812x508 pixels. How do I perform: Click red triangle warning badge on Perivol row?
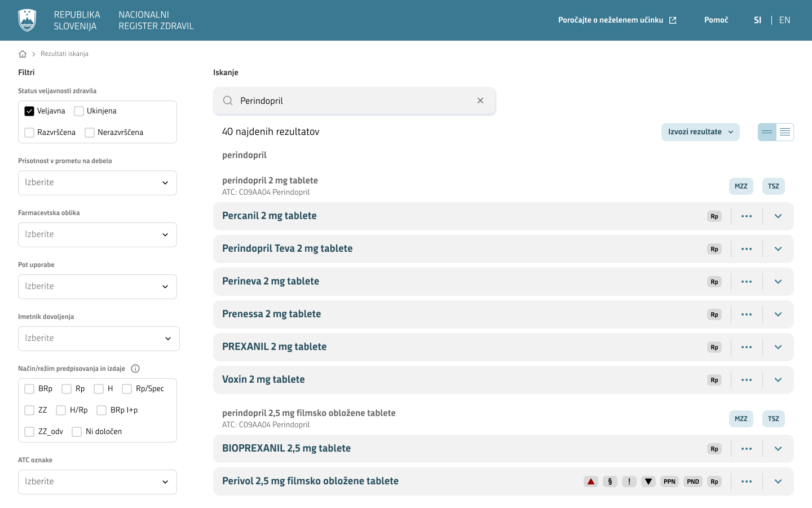[x=591, y=481]
